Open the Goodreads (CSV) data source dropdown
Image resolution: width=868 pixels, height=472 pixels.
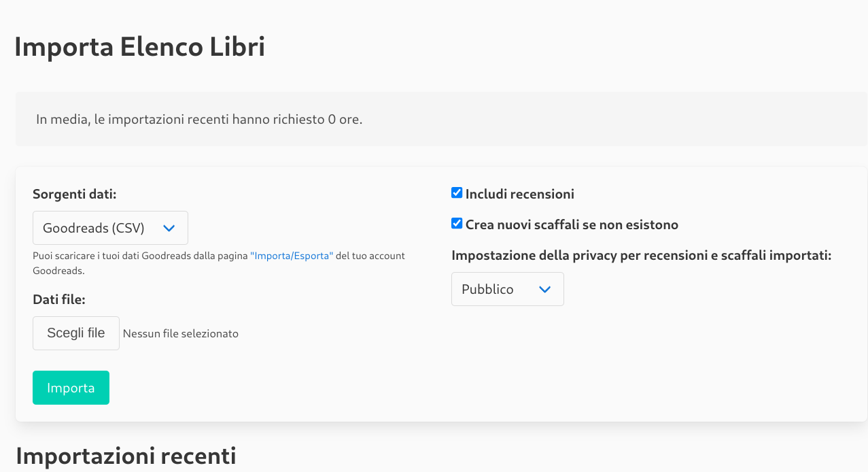pyautogui.click(x=110, y=228)
